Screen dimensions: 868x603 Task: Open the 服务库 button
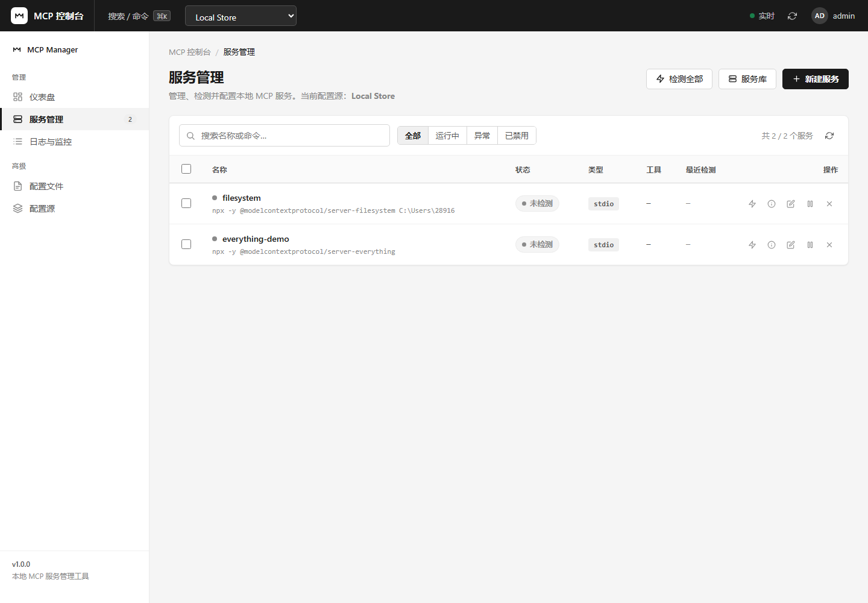click(747, 79)
